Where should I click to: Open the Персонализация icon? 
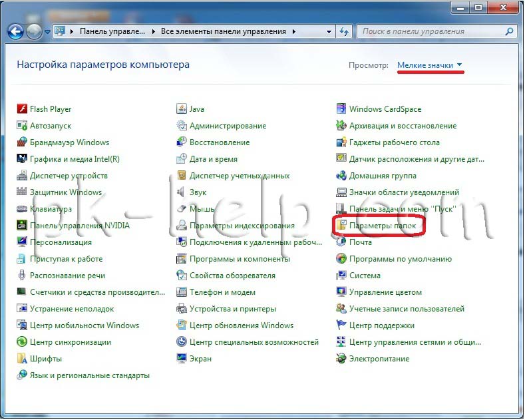[x=22, y=242]
